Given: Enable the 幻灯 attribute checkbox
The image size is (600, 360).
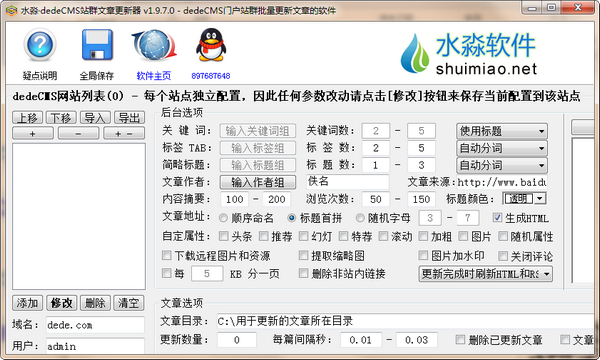Looking at the screenshot, I should pos(303,236).
